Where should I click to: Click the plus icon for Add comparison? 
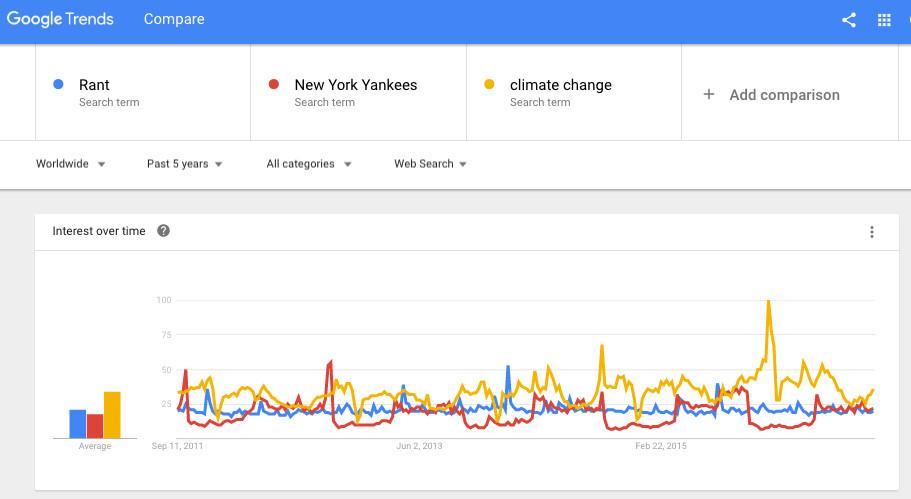(x=709, y=94)
